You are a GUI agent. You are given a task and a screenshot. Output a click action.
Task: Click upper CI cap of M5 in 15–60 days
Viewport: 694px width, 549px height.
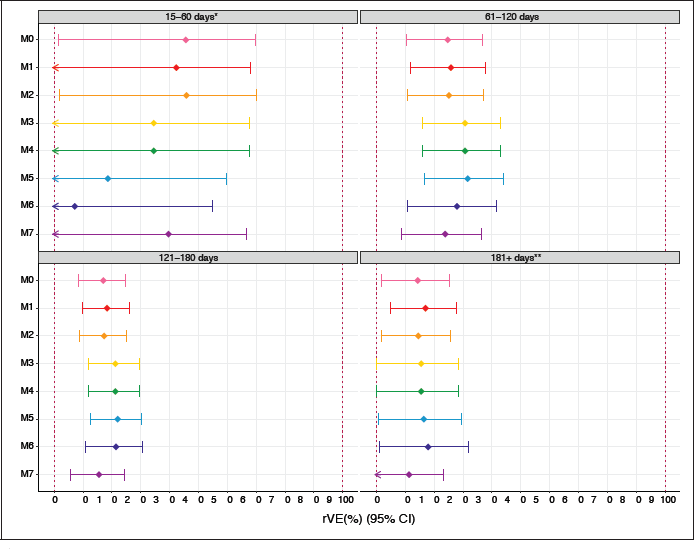pos(227,178)
